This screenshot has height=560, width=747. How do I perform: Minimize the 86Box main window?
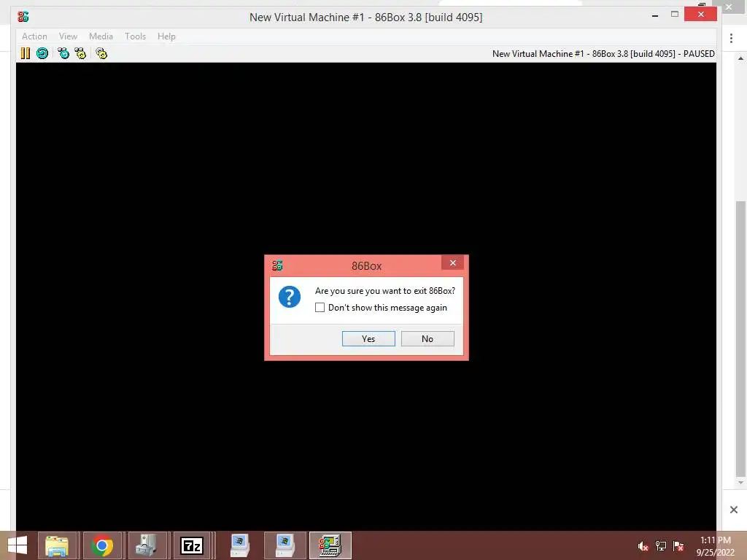(655, 15)
